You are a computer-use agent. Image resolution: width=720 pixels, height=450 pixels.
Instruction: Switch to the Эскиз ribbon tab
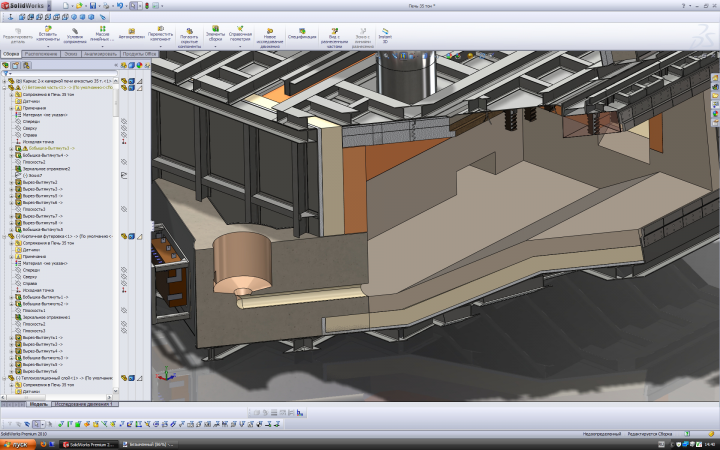[73, 53]
